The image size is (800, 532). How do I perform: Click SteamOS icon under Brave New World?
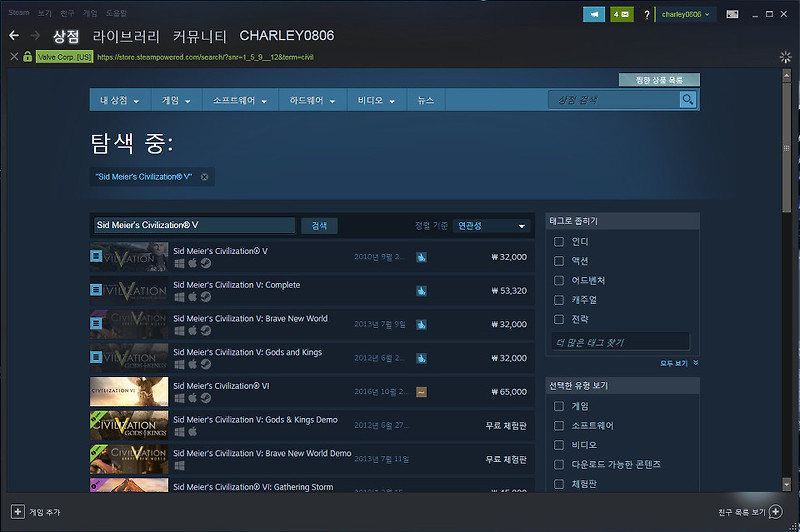click(206, 331)
